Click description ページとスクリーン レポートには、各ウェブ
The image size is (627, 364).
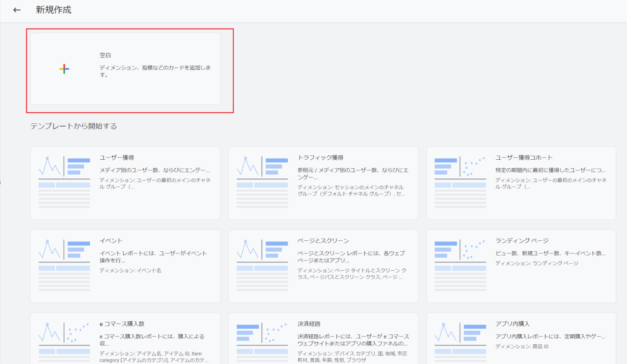tap(351, 257)
